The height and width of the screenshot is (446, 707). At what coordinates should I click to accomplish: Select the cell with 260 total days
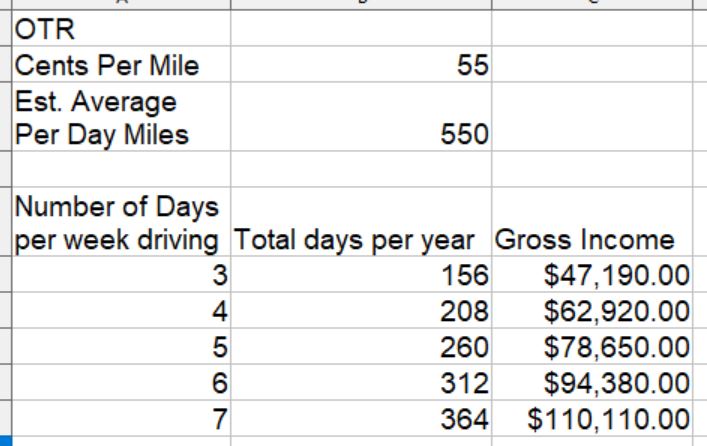pyautogui.click(x=361, y=346)
